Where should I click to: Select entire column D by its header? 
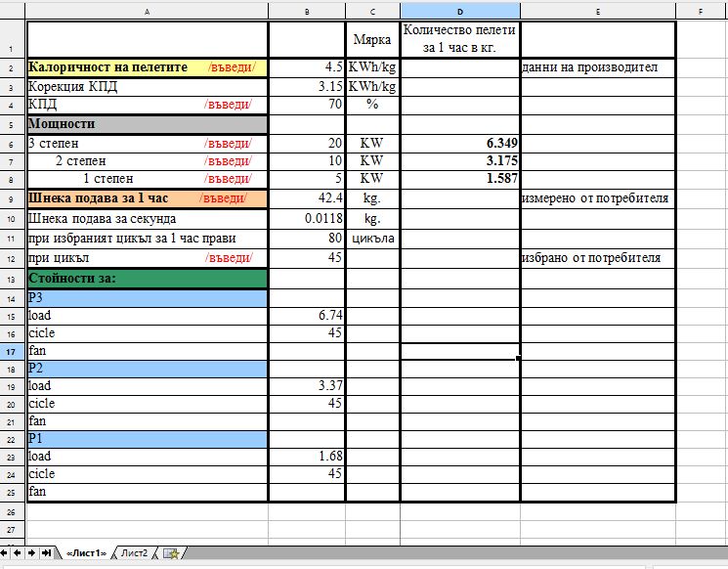459,11
